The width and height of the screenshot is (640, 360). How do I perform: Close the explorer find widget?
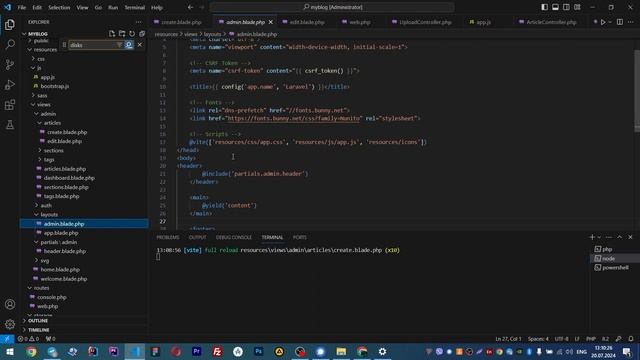click(140, 44)
